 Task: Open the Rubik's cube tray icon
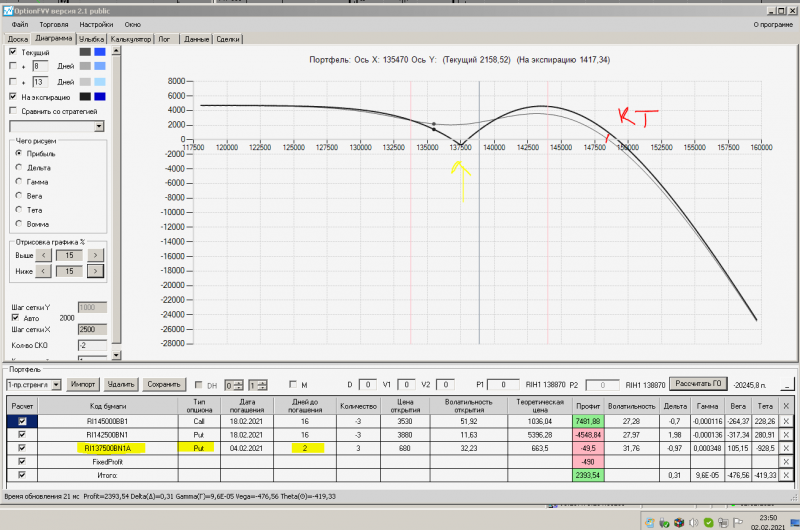click(679, 522)
